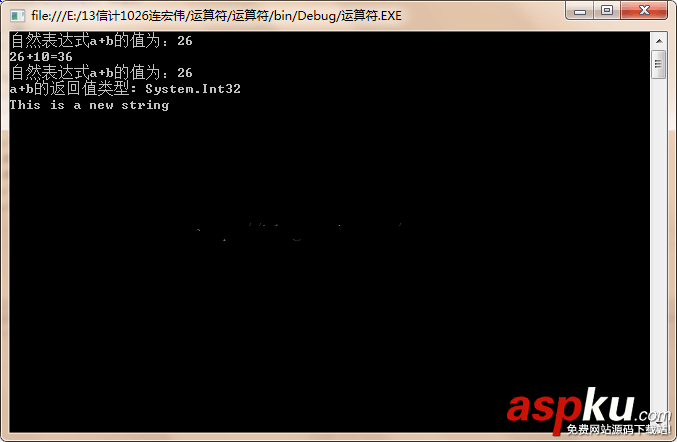Click the title bar file path text
The height and width of the screenshot is (442, 677).
pyautogui.click(x=216, y=16)
